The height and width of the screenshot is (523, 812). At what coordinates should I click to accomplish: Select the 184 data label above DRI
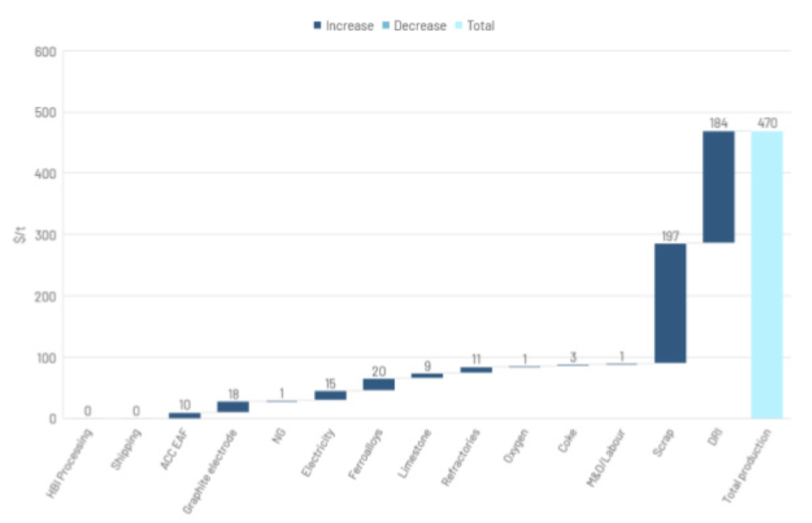pyautogui.click(x=718, y=123)
